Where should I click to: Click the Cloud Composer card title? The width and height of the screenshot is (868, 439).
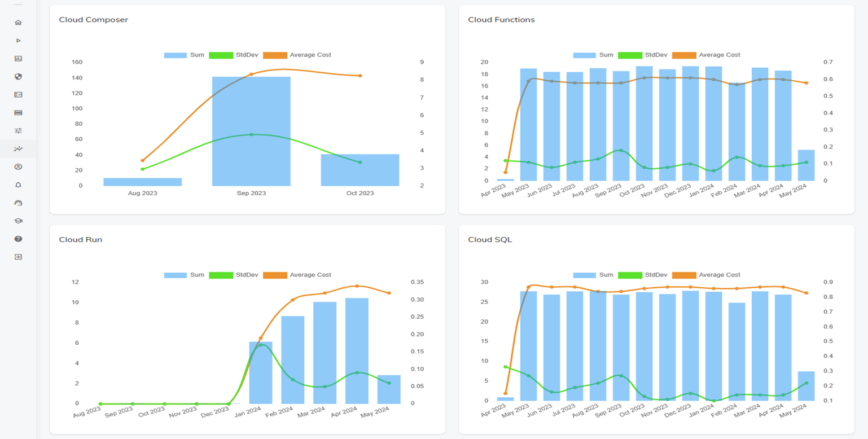coord(94,20)
